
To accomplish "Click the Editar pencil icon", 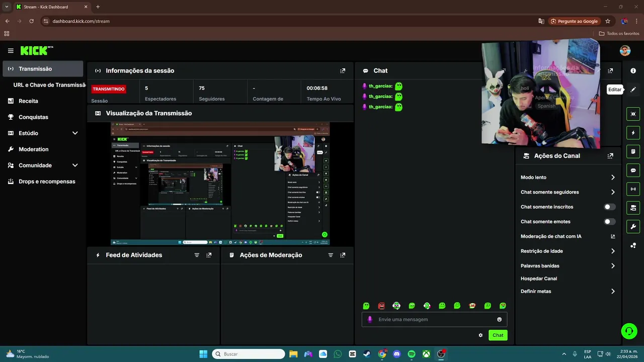I will tap(633, 89).
